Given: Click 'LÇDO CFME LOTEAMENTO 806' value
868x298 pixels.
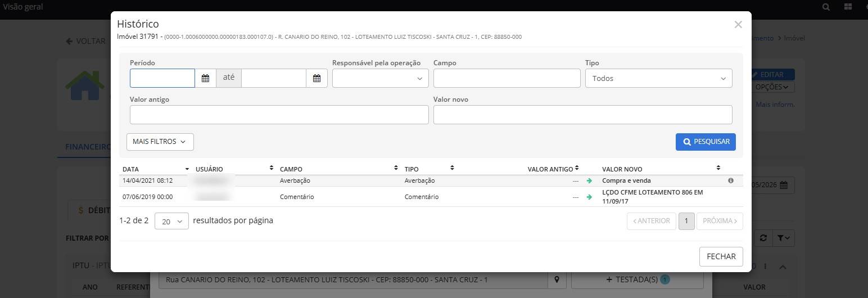Looking at the screenshot, I should coord(652,197).
